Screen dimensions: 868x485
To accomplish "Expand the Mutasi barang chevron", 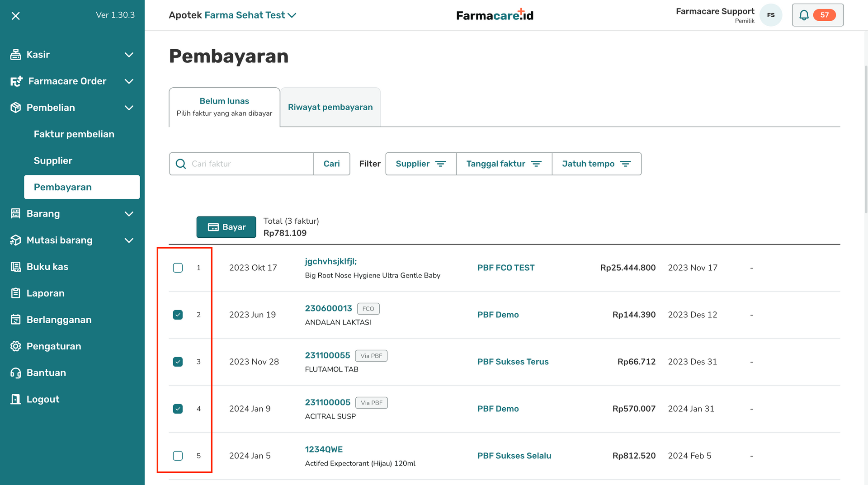I will [129, 240].
